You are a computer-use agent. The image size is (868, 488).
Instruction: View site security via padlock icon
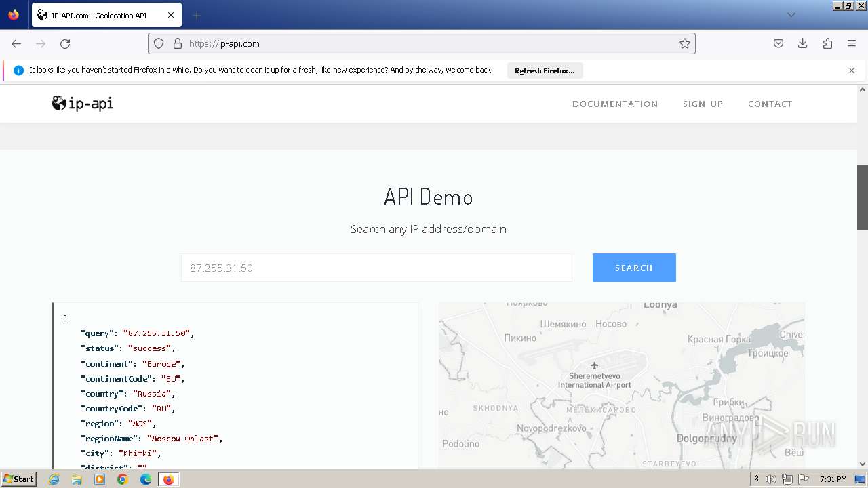click(178, 43)
